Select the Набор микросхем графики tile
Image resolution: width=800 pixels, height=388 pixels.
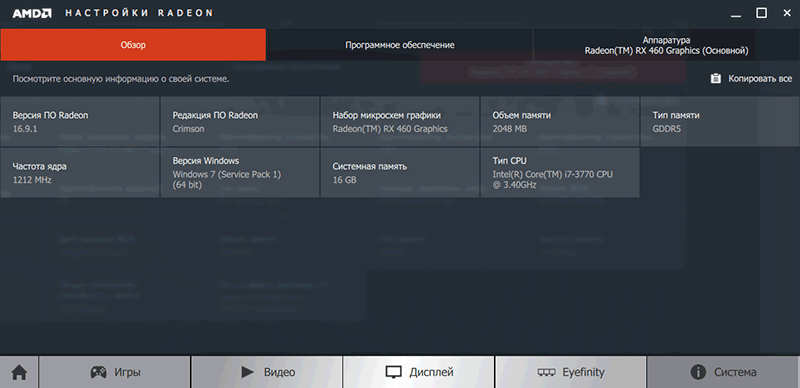(400, 122)
